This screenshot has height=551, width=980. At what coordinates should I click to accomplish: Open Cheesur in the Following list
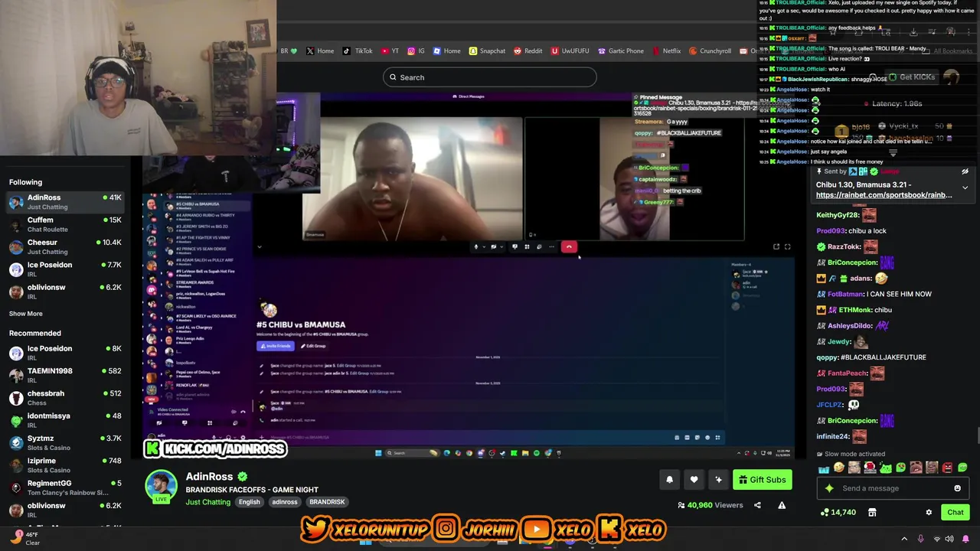click(65, 246)
